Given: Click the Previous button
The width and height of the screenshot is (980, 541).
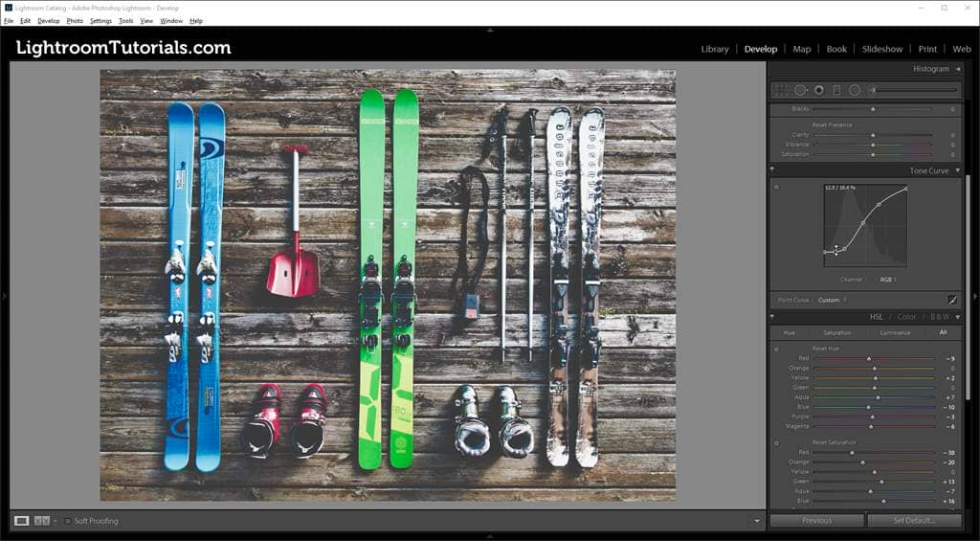Looking at the screenshot, I should pyautogui.click(x=816, y=521).
